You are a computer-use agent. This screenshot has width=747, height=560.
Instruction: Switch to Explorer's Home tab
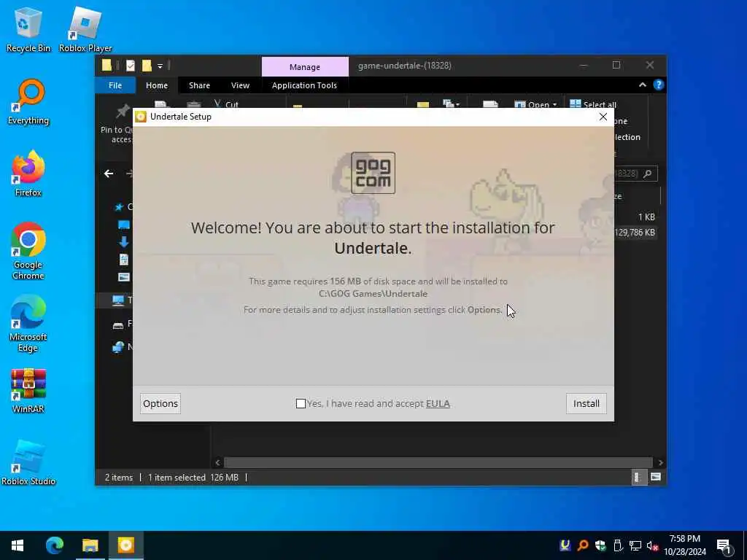pos(157,85)
